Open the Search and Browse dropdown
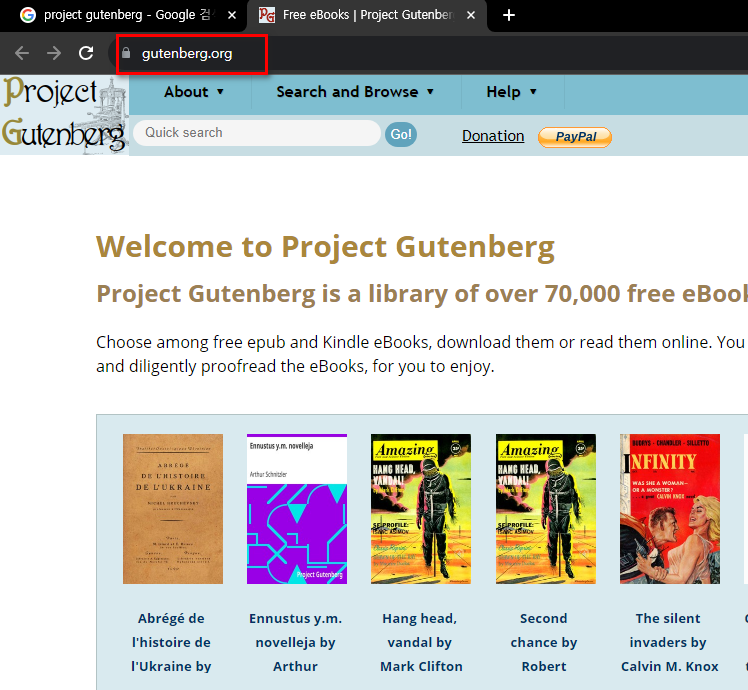This screenshot has width=748, height=690. pyautogui.click(x=355, y=92)
